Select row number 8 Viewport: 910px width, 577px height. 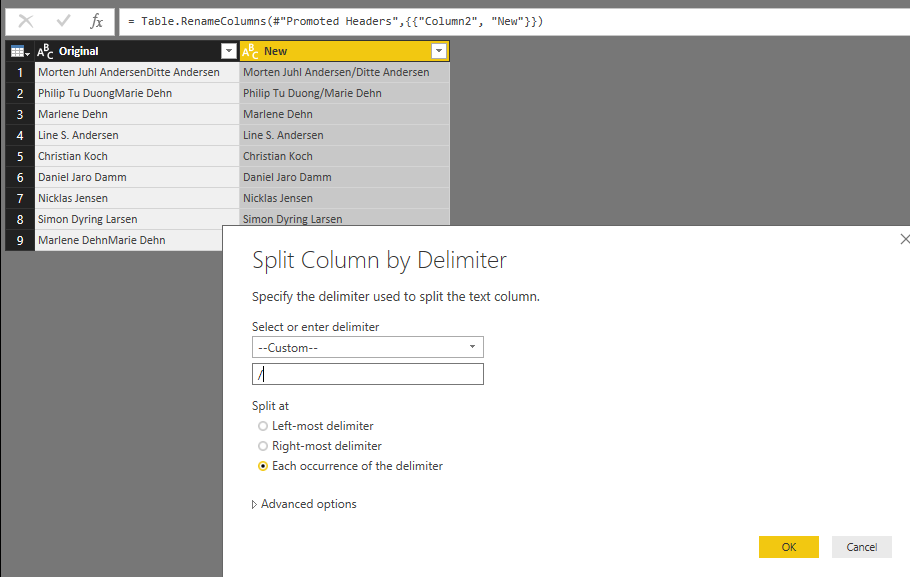click(20, 219)
